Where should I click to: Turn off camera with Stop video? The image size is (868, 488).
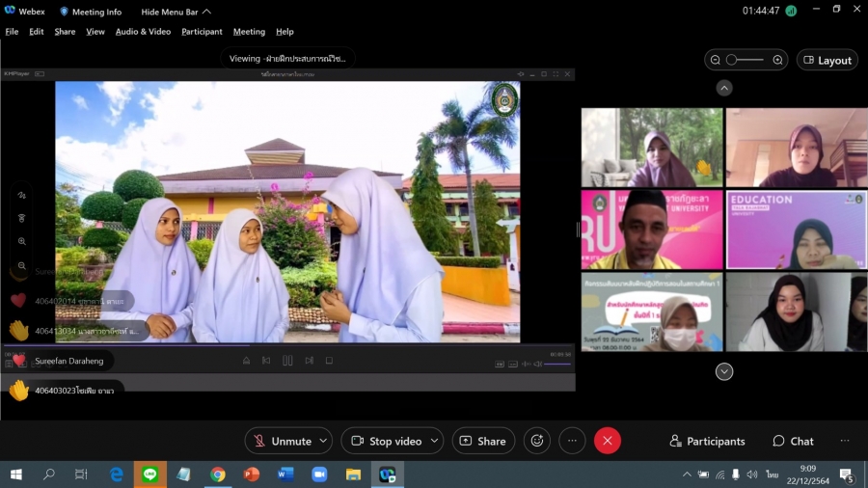point(385,441)
